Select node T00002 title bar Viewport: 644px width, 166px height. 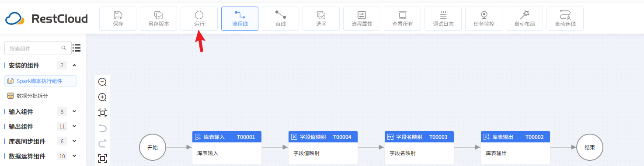tap(515, 137)
